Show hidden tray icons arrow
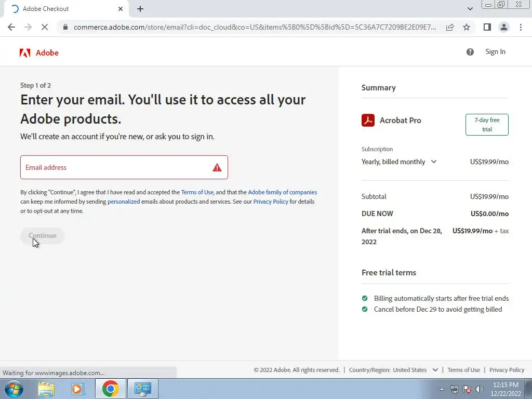 pos(442,389)
